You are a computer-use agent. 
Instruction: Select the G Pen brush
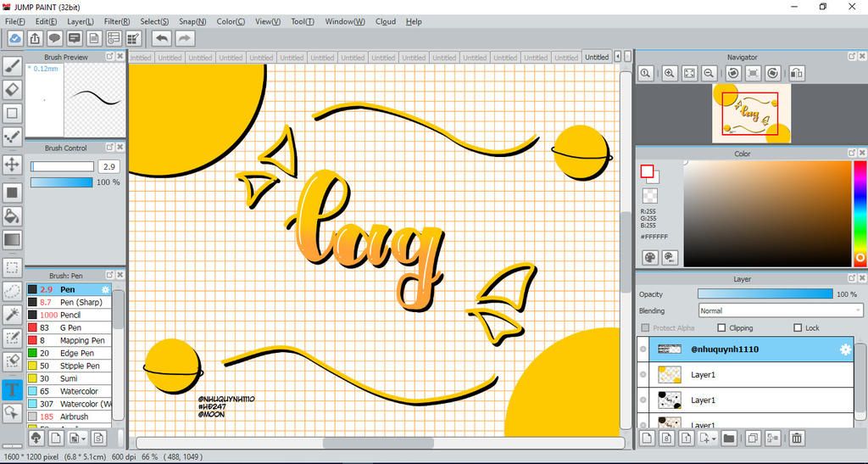[69, 327]
